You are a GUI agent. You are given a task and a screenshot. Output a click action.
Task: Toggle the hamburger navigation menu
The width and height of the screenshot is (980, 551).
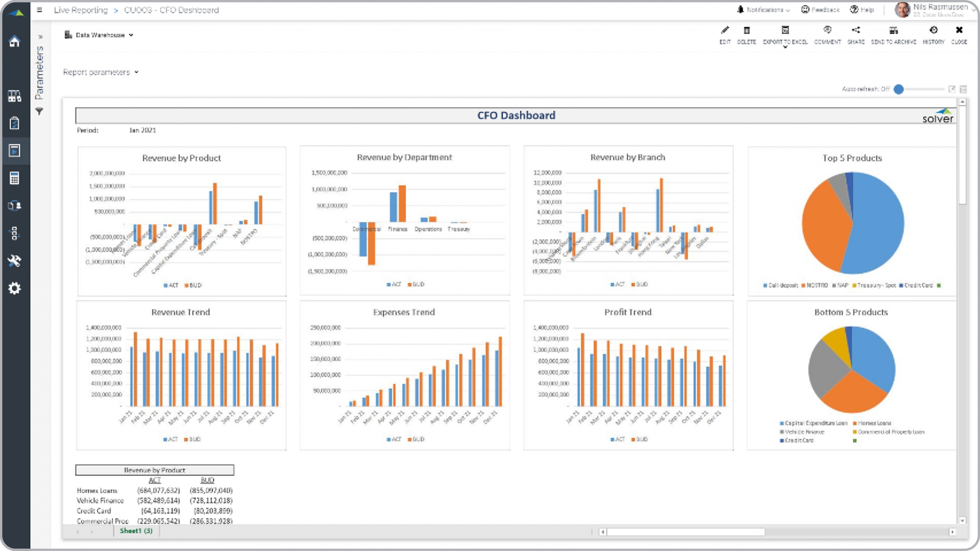[39, 10]
